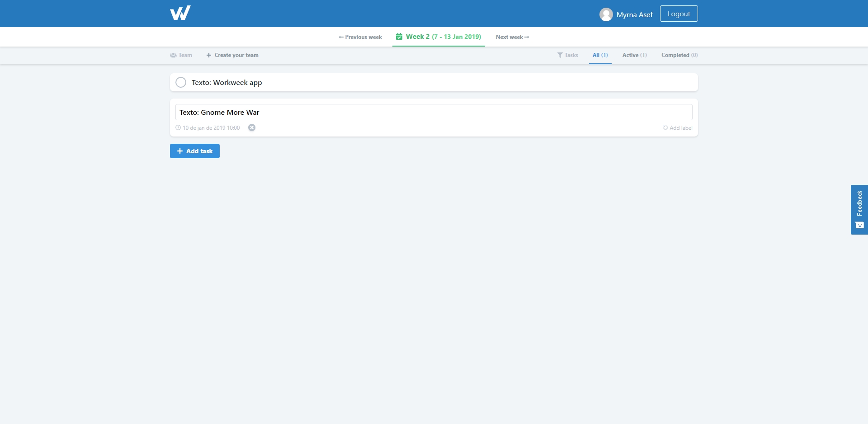Go to Previous week
The height and width of the screenshot is (424, 868).
(x=360, y=37)
